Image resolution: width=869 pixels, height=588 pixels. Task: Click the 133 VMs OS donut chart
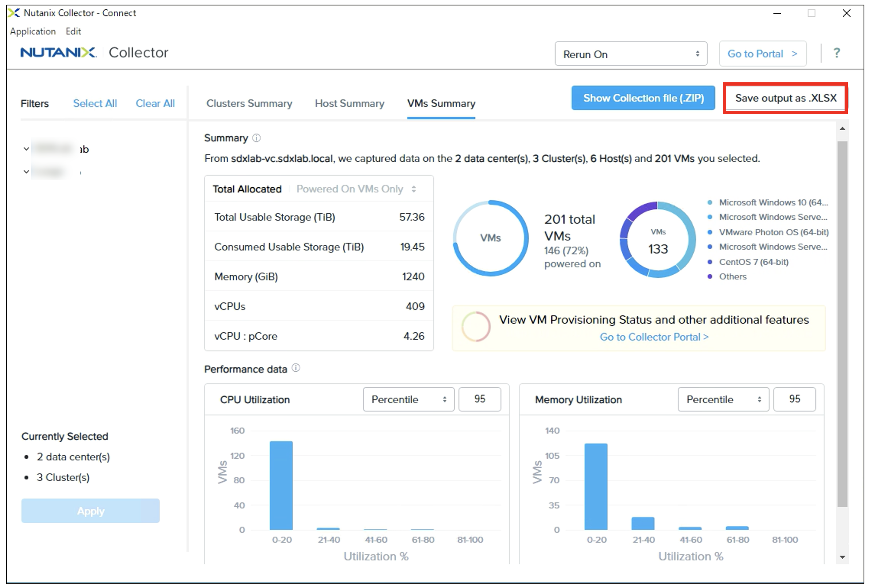(657, 239)
